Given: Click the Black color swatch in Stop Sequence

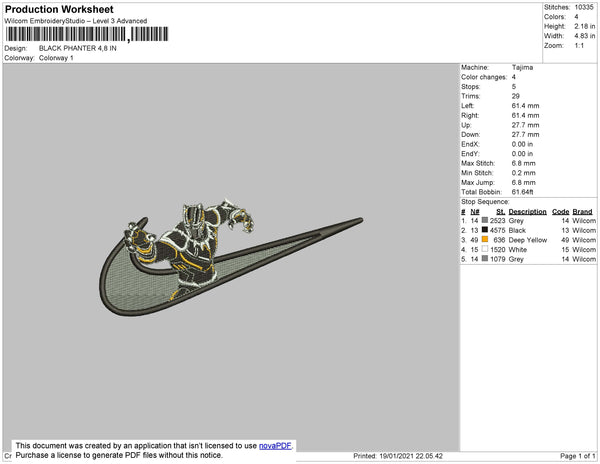Looking at the screenshot, I should pyautogui.click(x=485, y=231).
